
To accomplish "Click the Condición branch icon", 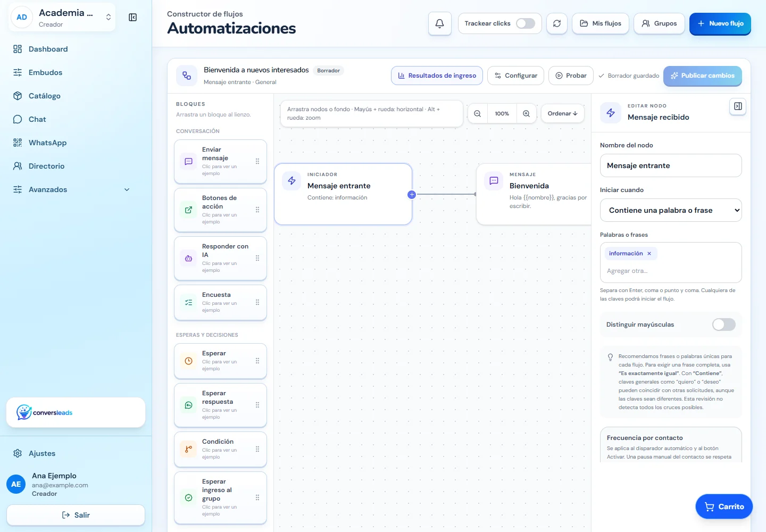I will [188, 449].
